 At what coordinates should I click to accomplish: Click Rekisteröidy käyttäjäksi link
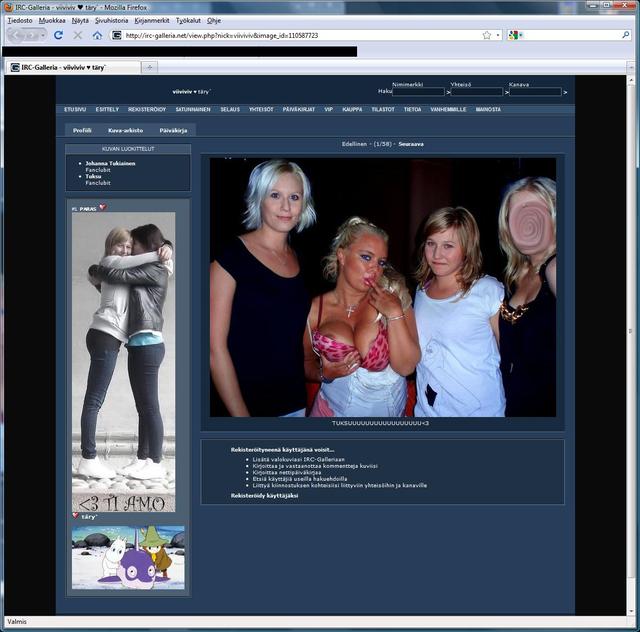264,495
